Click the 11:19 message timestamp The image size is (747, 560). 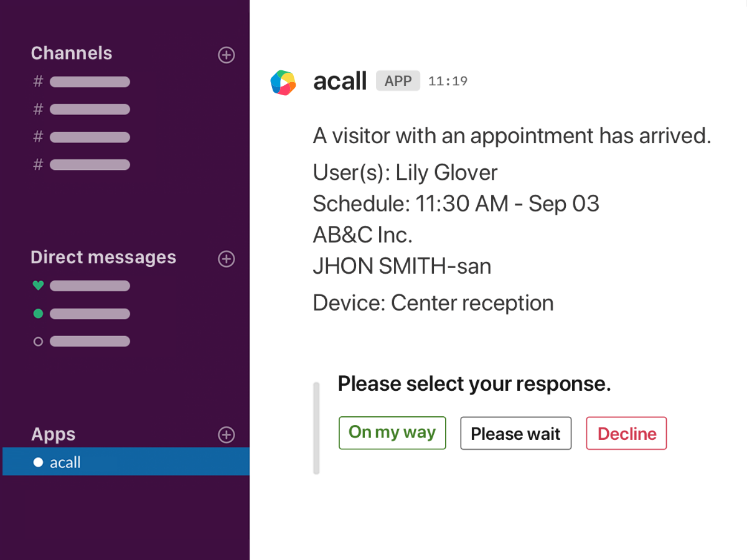448,81
